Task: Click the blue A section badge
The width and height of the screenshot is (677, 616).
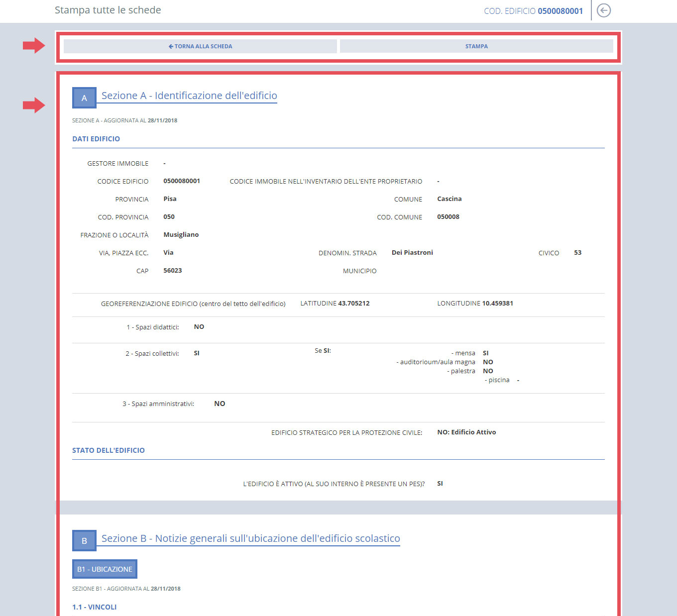Action: click(x=84, y=98)
